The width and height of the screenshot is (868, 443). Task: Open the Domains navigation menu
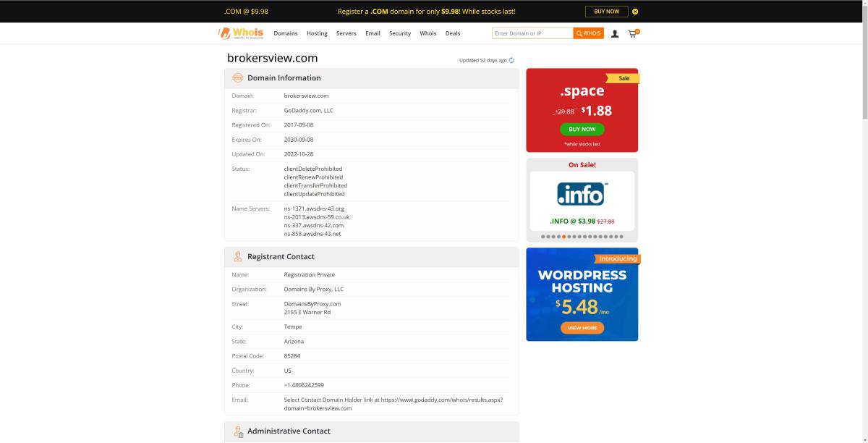(x=286, y=33)
